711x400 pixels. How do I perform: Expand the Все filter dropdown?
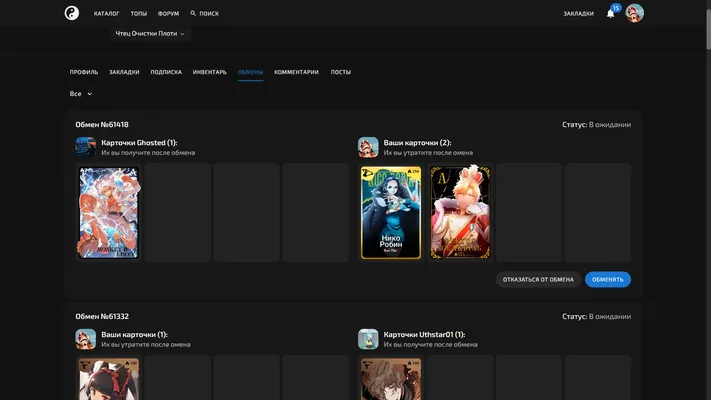click(81, 93)
